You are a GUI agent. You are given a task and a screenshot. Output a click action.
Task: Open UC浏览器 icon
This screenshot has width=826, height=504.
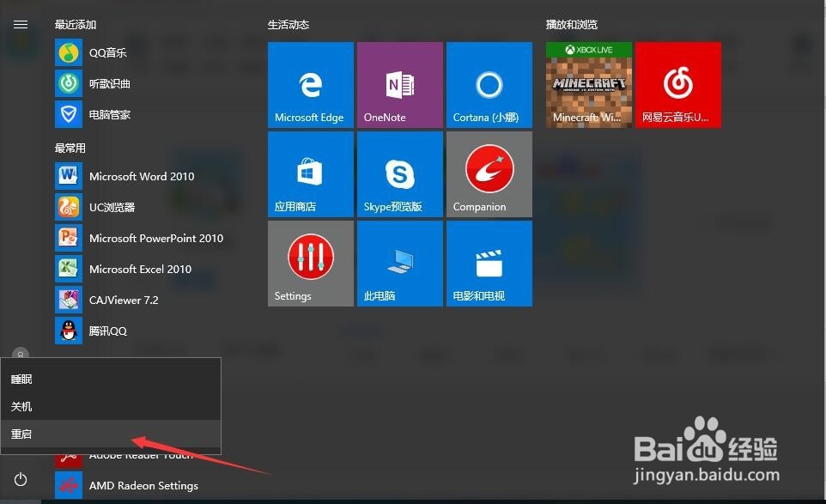click(x=69, y=207)
